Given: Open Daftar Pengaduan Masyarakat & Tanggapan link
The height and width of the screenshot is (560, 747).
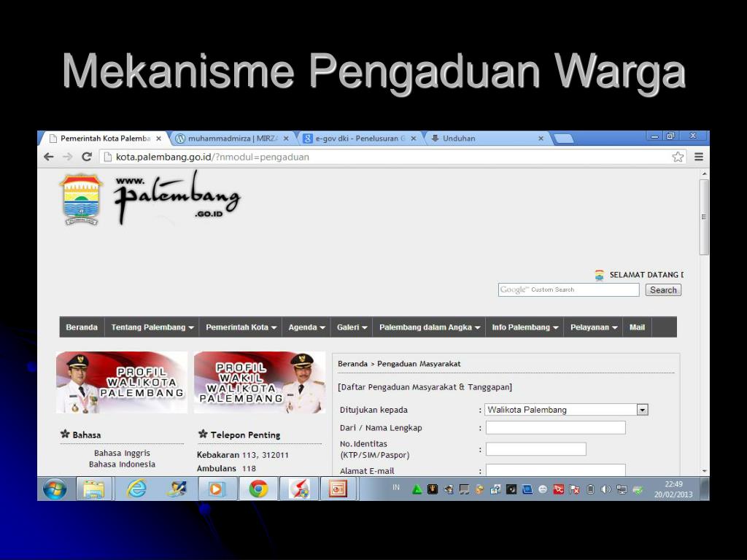Looking at the screenshot, I should (x=425, y=387).
